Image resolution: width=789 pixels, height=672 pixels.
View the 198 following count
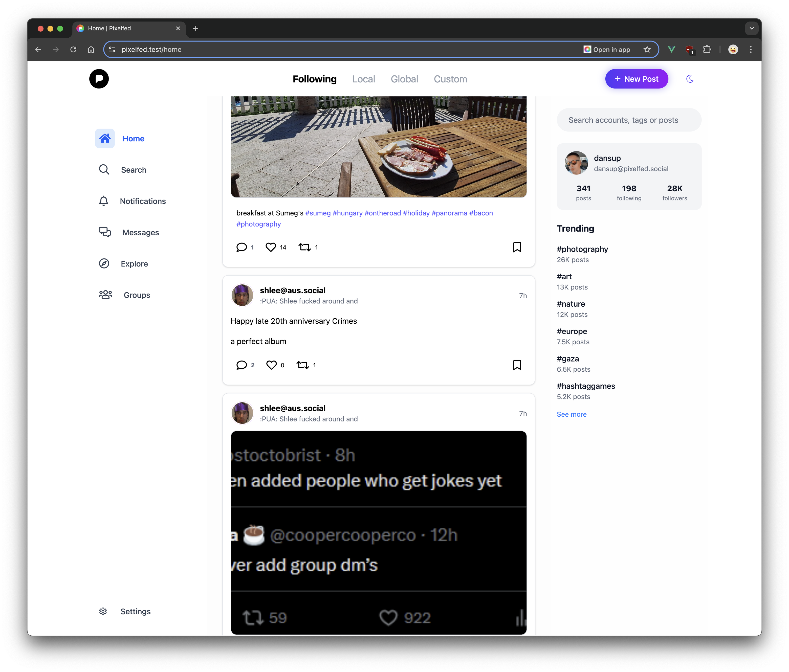point(629,193)
